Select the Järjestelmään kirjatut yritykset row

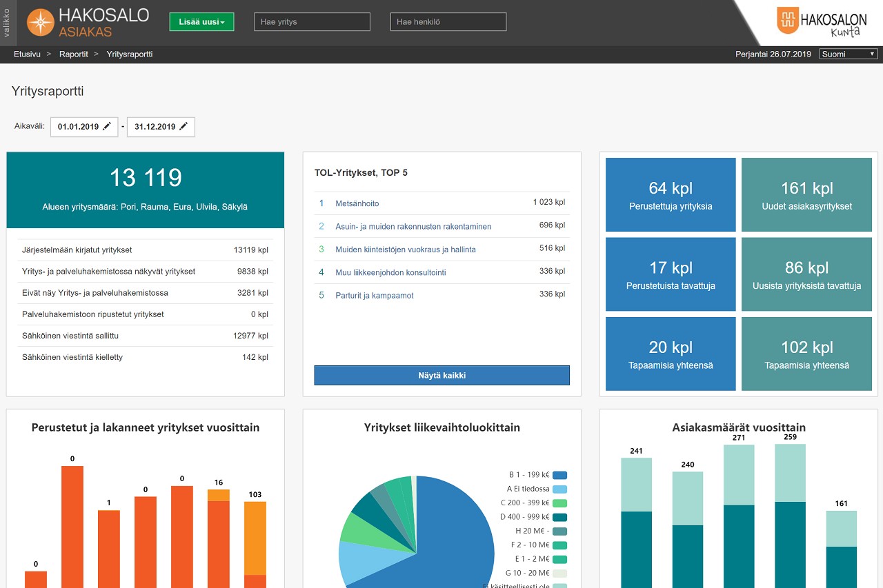[146, 250]
